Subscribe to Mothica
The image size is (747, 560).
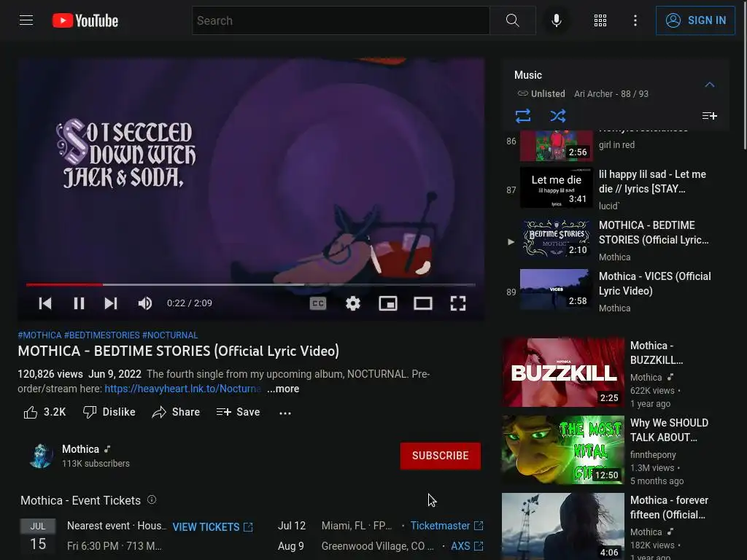tap(440, 456)
